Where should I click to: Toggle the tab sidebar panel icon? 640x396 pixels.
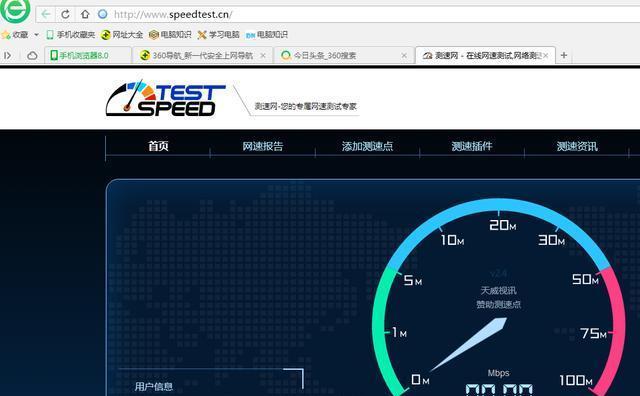[x=7, y=55]
